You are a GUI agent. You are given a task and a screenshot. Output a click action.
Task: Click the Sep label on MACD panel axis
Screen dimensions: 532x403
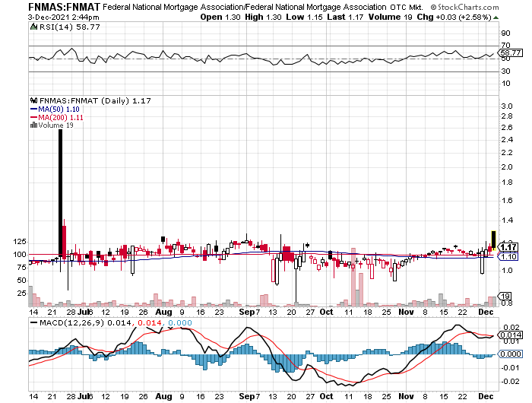246,396
